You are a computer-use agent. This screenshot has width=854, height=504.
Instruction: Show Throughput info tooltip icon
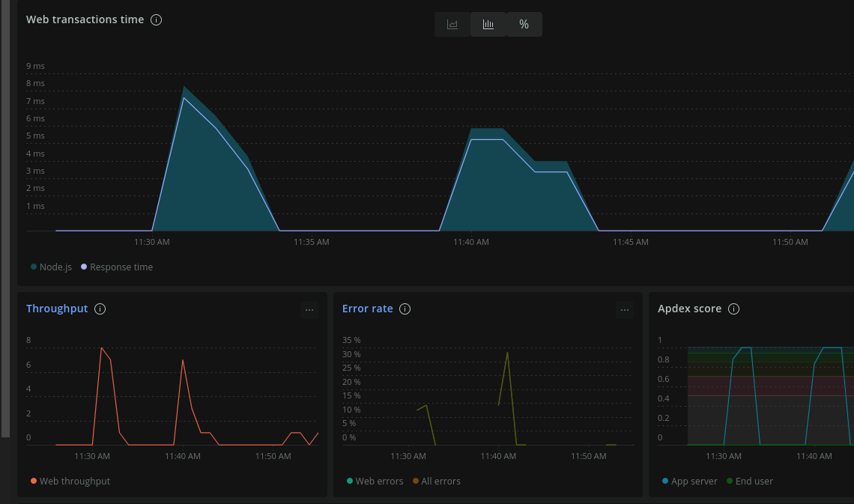(x=100, y=309)
